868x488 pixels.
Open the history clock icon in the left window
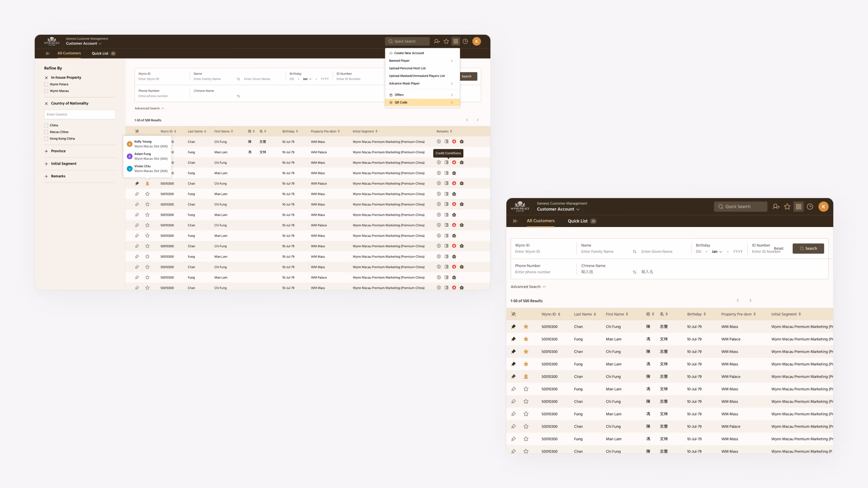[x=465, y=41]
